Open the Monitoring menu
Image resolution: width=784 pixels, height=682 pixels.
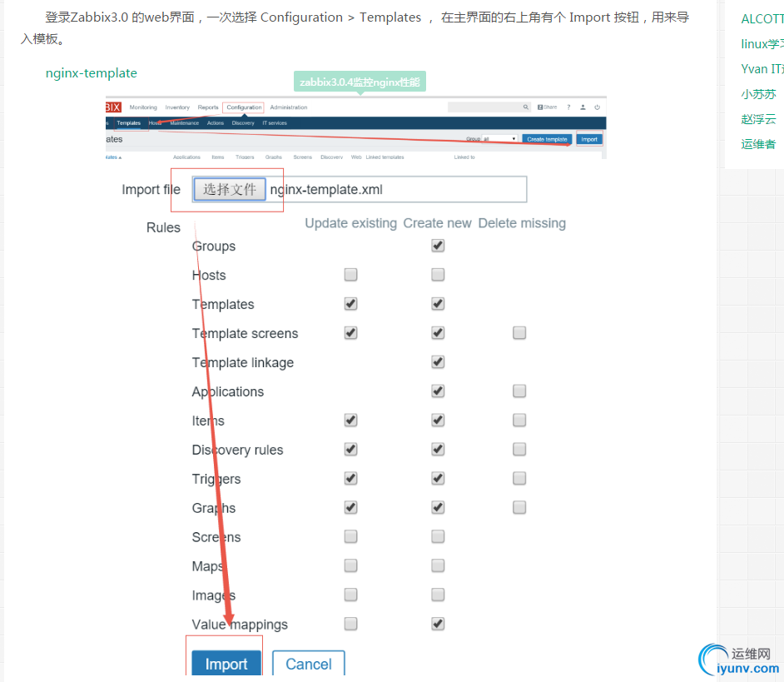click(x=143, y=107)
